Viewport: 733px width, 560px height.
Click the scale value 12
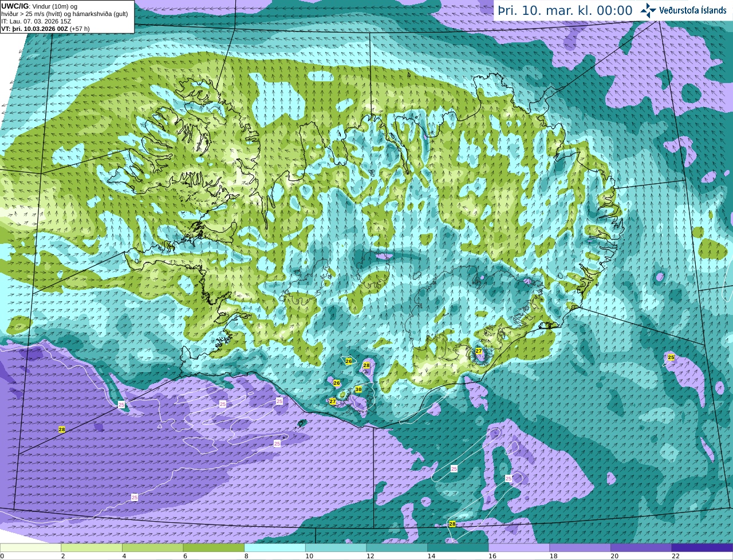coord(370,556)
